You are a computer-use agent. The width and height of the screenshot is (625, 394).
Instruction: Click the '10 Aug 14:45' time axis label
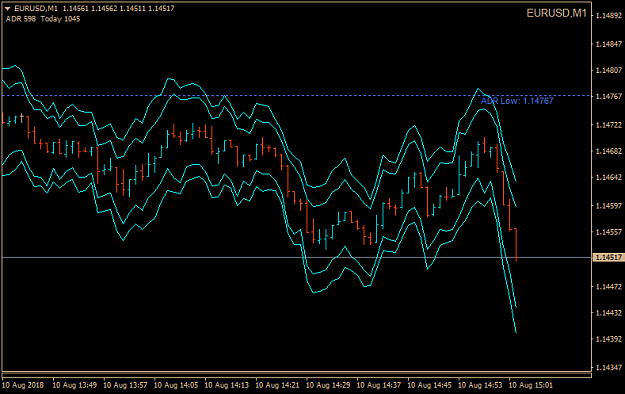[429, 385]
